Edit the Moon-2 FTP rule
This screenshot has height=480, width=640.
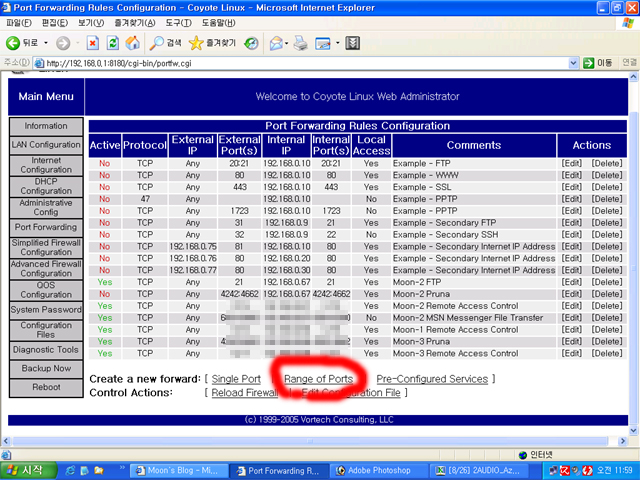pyautogui.click(x=571, y=282)
